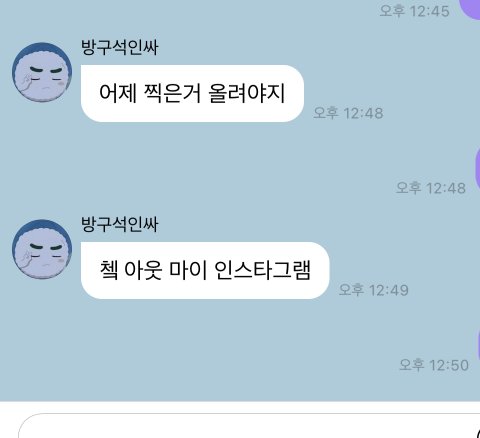Tap the emoticon icon in the input bar
Image resolution: width=480 pixels, height=438 pixels.
coord(476,433)
